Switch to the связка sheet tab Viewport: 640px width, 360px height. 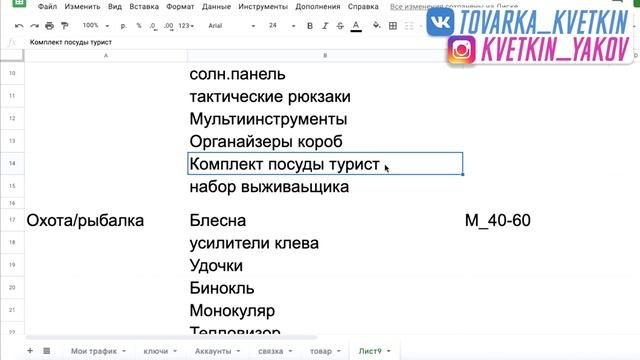coord(270,351)
